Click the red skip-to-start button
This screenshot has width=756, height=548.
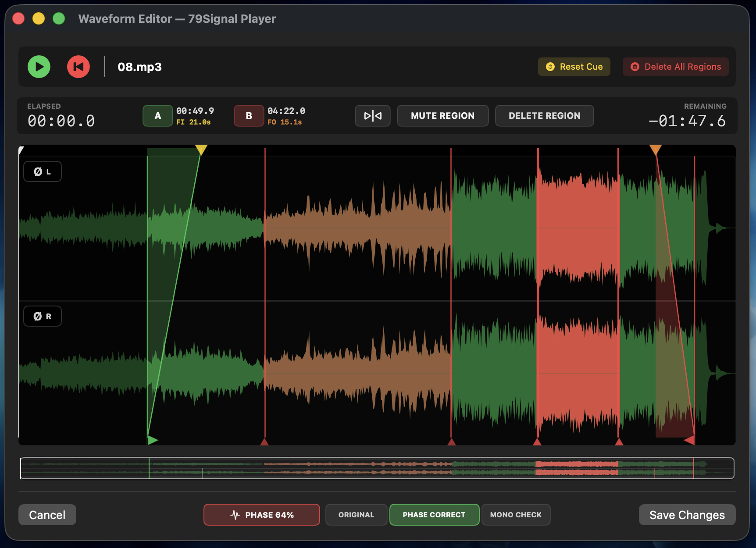(78, 67)
